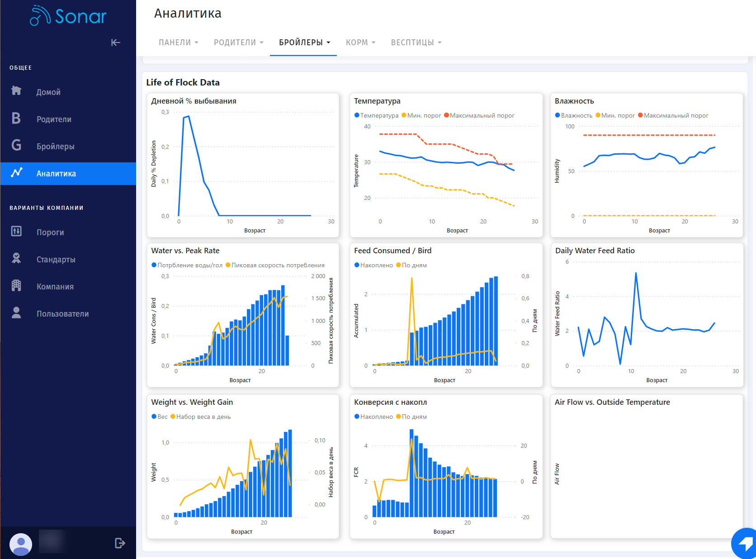
Task: Click the Sonar logo
Action: (x=68, y=16)
